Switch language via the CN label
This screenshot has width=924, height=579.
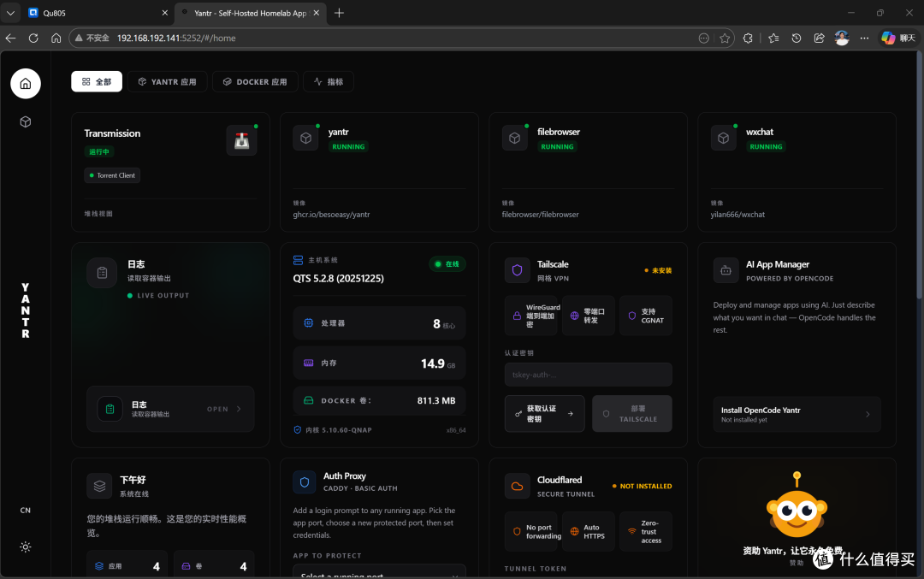pyautogui.click(x=26, y=510)
